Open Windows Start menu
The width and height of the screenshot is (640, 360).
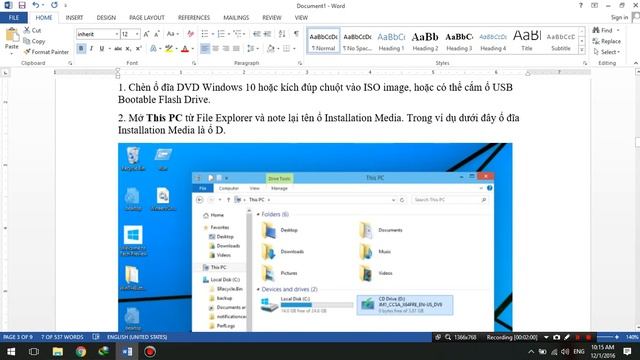click(11, 351)
